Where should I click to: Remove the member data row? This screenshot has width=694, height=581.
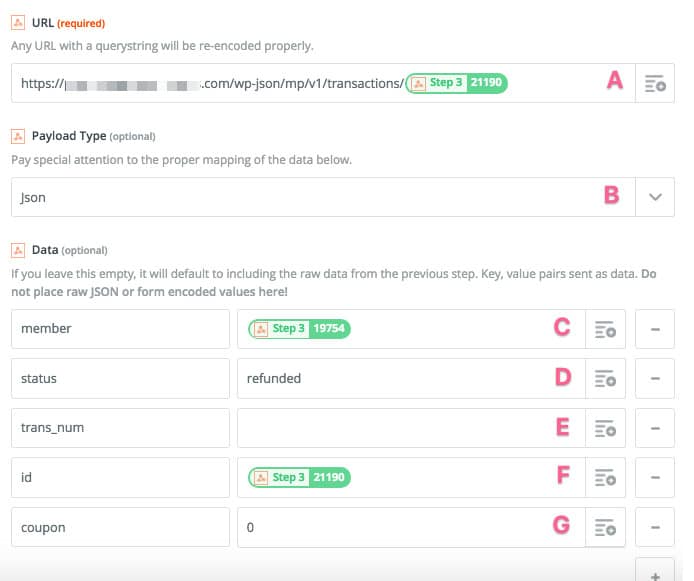[655, 329]
